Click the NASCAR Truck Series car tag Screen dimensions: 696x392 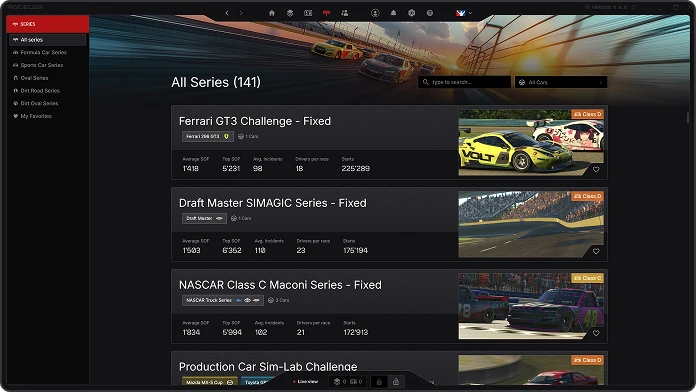tap(222, 300)
